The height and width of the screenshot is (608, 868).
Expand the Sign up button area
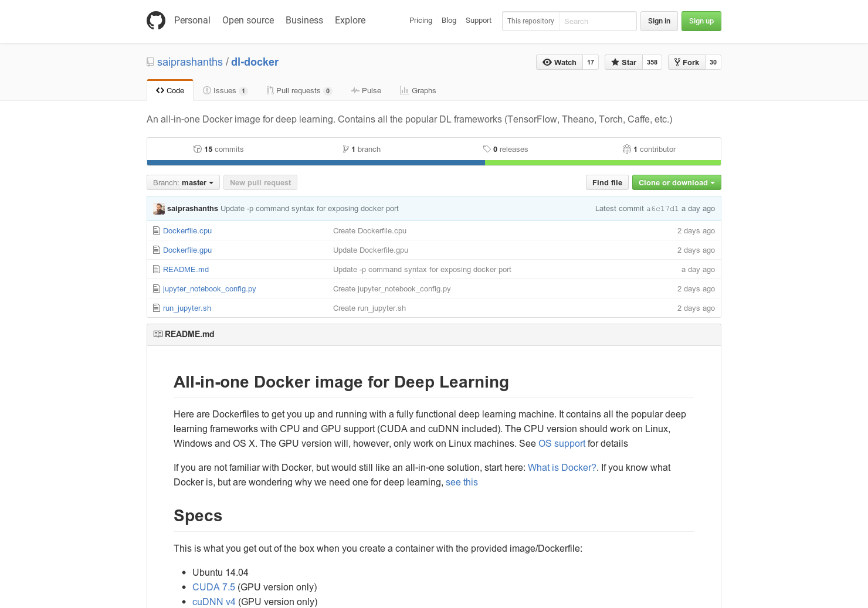point(701,21)
